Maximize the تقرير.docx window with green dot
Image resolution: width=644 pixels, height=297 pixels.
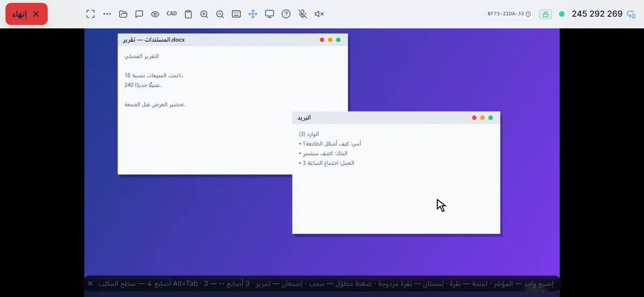coord(338,40)
